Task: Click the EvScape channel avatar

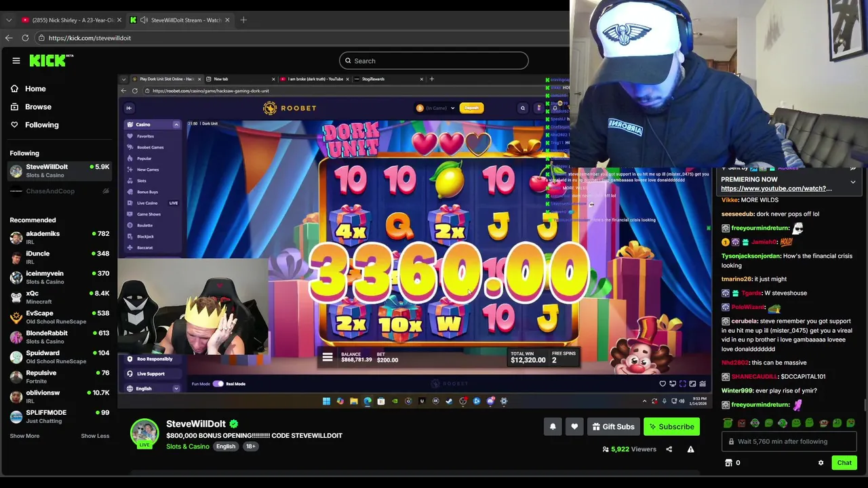Action: 16,317
